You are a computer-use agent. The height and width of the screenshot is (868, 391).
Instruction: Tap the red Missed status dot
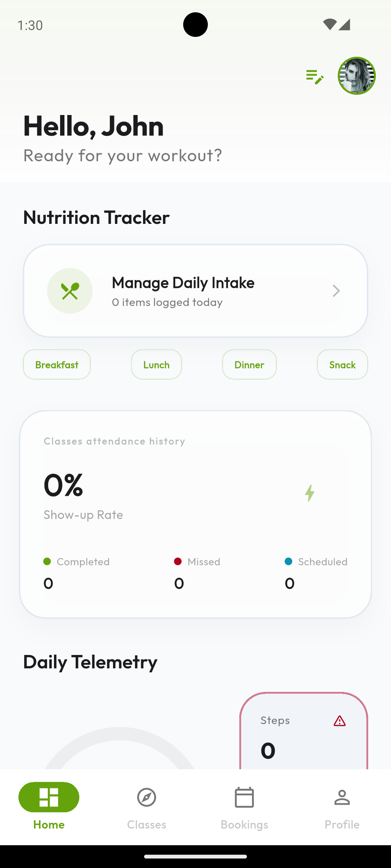point(178,561)
